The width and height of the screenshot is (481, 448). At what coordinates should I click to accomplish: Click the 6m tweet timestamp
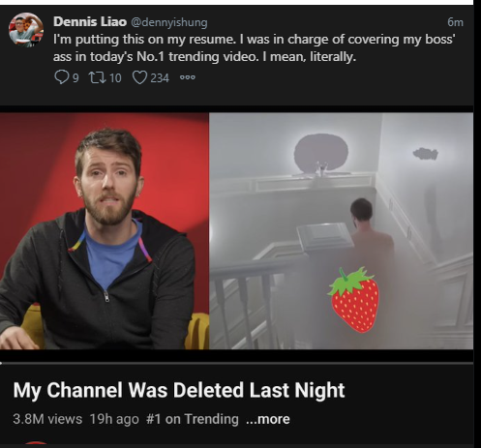tap(455, 22)
